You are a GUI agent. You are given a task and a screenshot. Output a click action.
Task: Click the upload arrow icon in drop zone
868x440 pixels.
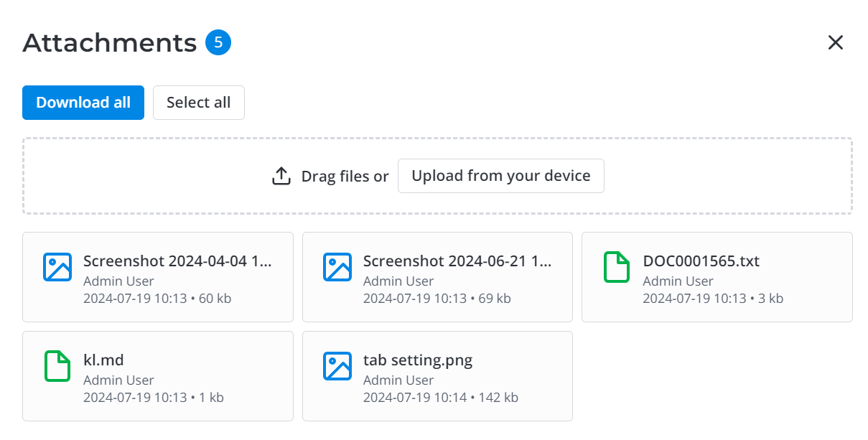pyautogui.click(x=281, y=176)
